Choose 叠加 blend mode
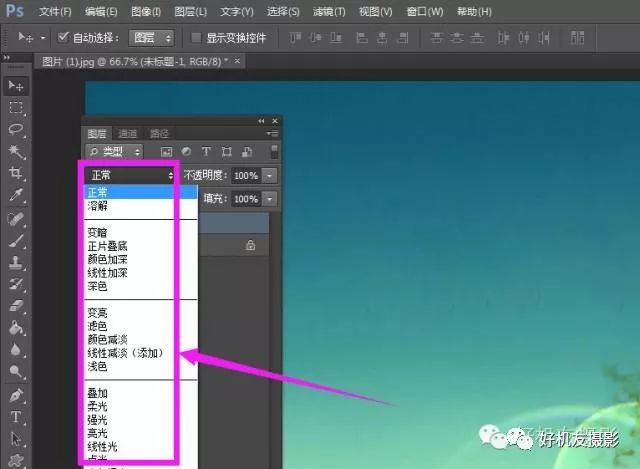The image size is (640, 469). pos(141,393)
